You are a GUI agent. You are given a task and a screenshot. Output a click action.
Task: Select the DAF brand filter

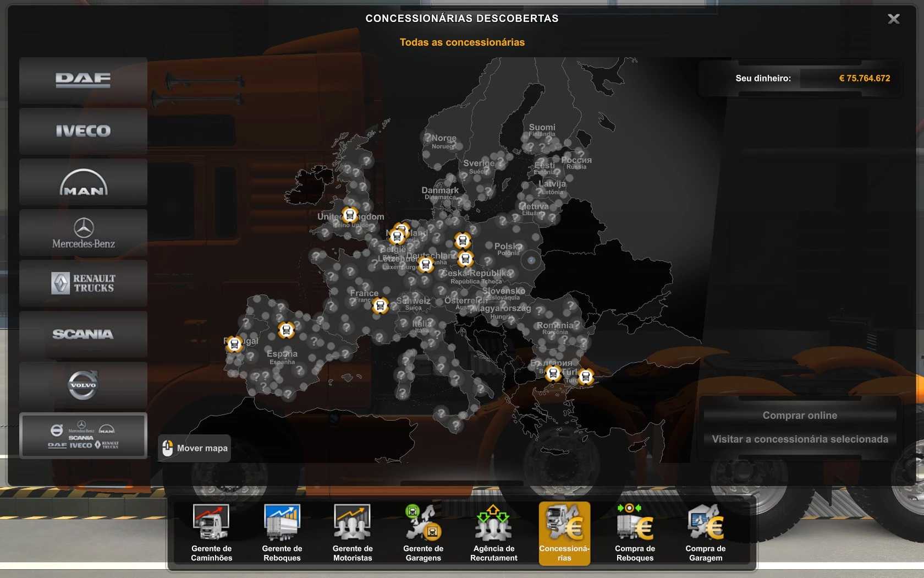(x=83, y=80)
